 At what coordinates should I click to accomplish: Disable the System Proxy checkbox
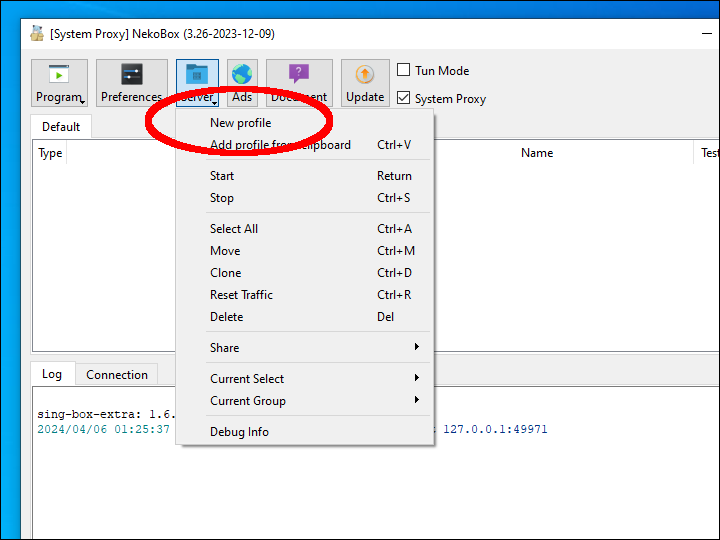404,98
